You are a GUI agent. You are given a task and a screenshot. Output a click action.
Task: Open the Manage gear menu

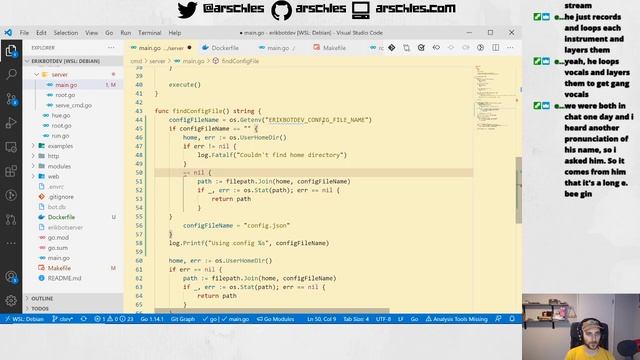[11, 300]
